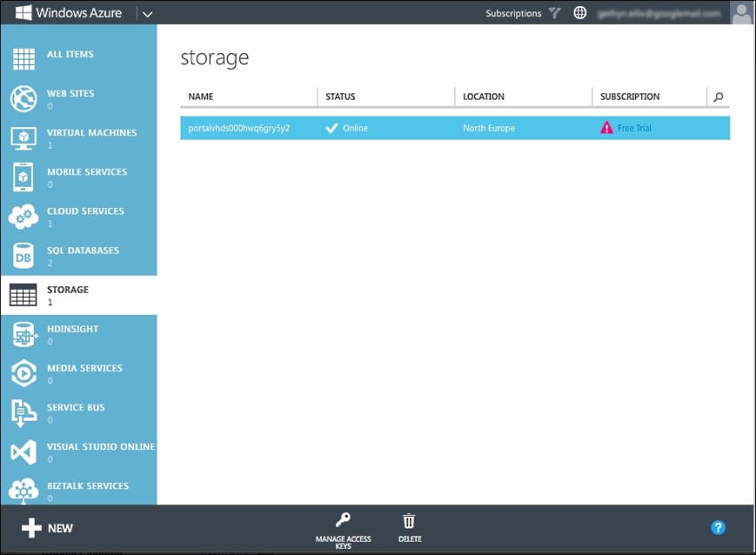Screen dimensions: 756x555
Task: Open WEB SITES section
Action: click(70, 93)
